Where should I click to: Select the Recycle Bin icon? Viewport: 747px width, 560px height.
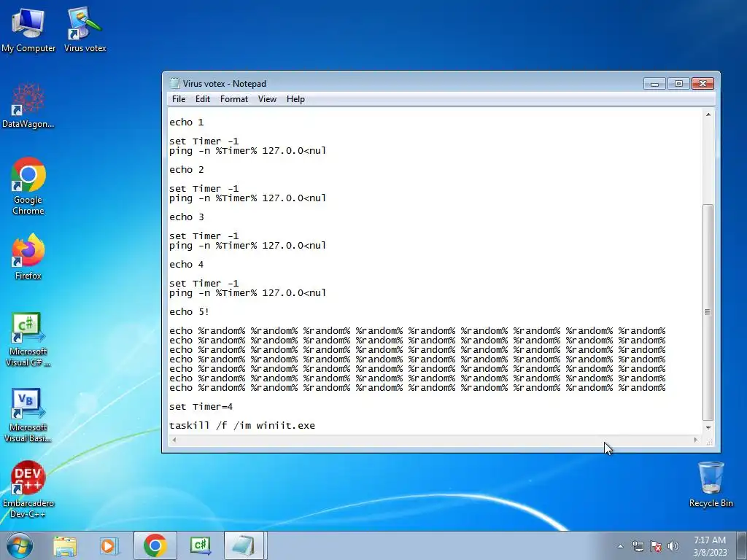pos(711,484)
